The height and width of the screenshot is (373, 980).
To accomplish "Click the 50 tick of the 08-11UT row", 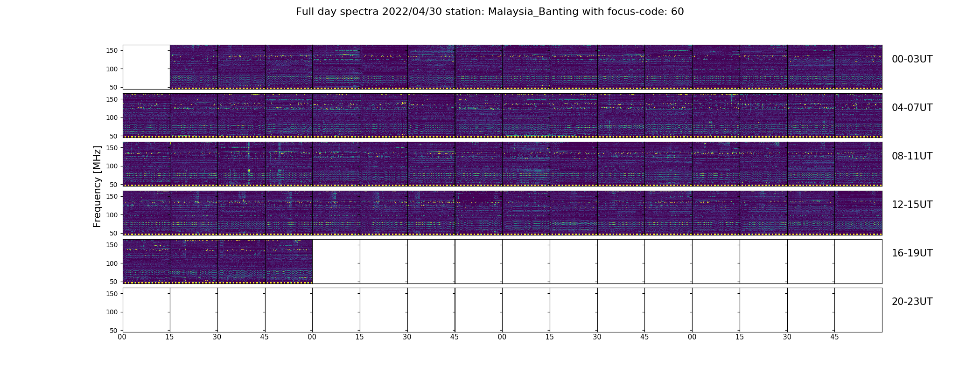I will coord(114,184).
